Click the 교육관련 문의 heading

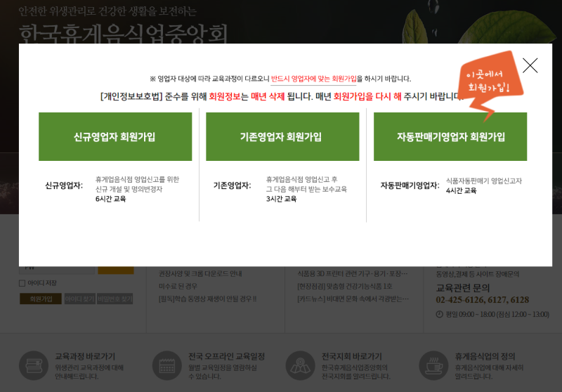pyautogui.click(x=463, y=288)
